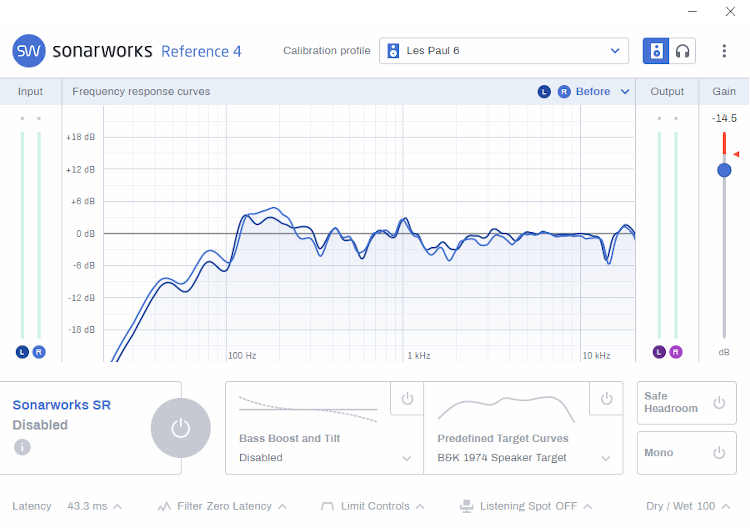Click the Reference 4 title text
The width and height of the screenshot is (750, 528).
click(x=201, y=51)
